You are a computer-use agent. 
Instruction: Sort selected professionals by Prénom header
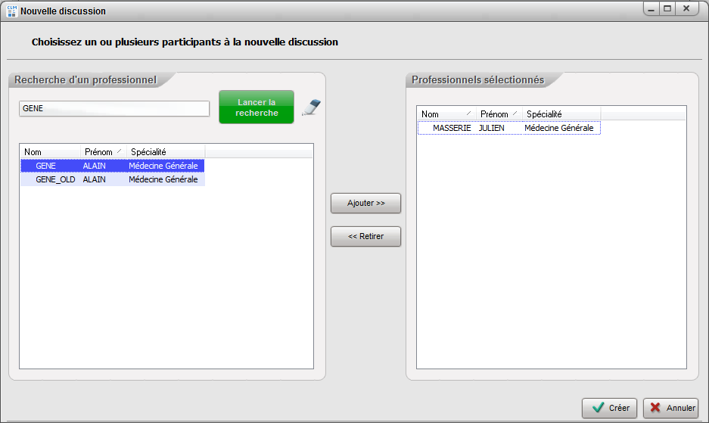[x=498, y=115]
